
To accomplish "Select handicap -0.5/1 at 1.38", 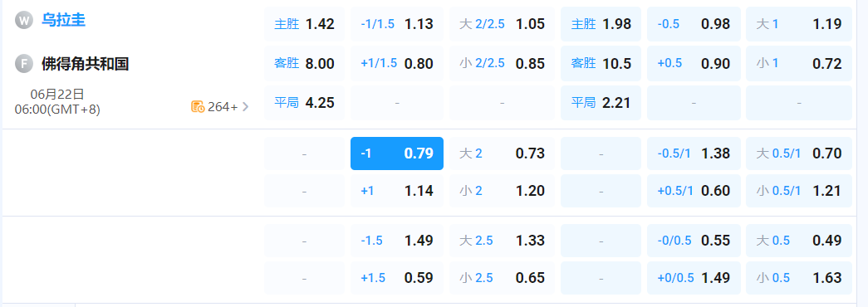I will [694, 153].
